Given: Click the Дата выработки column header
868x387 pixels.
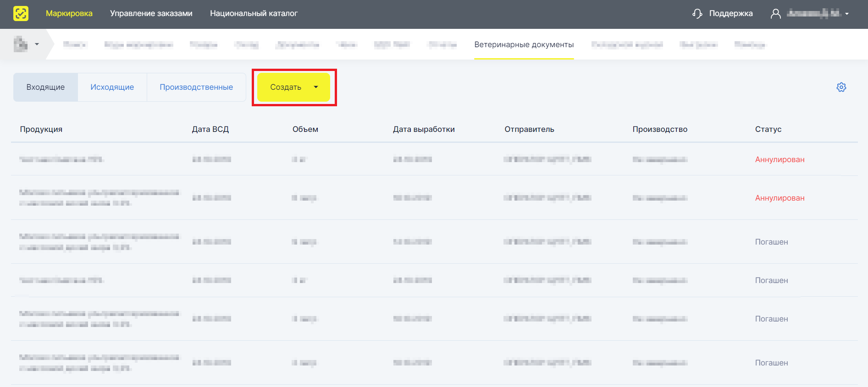Looking at the screenshot, I should 424,129.
